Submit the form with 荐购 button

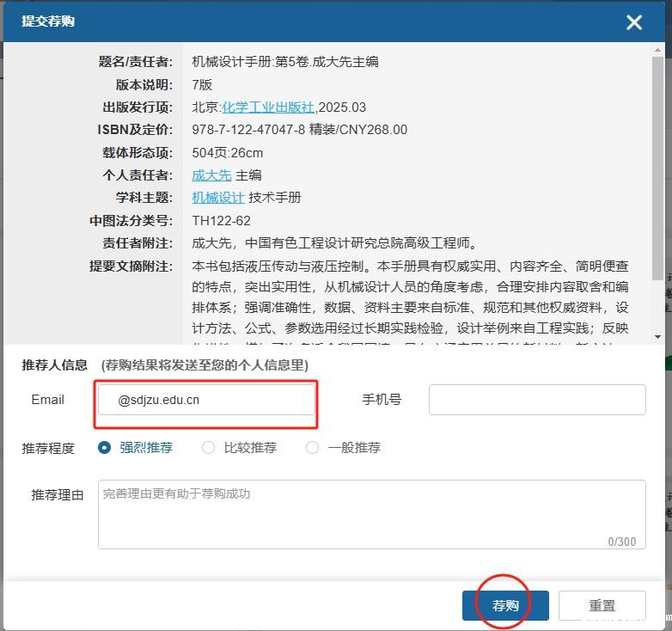tap(505, 605)
